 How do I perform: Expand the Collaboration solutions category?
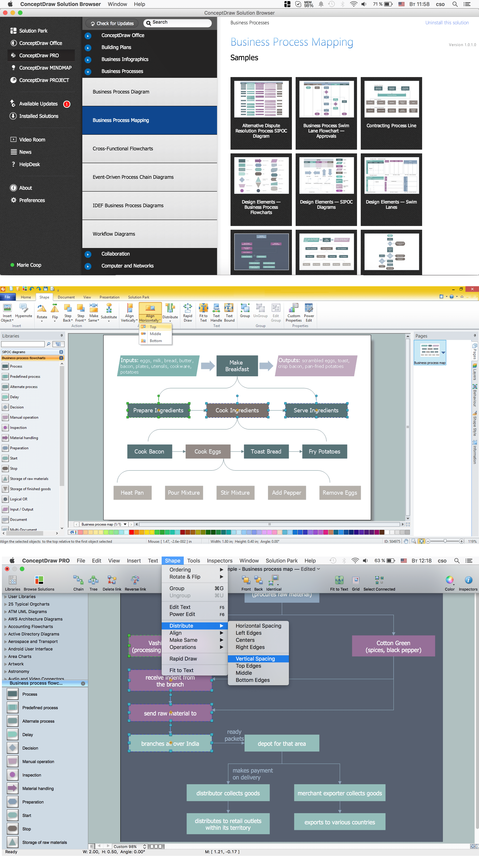coord(88,254)
